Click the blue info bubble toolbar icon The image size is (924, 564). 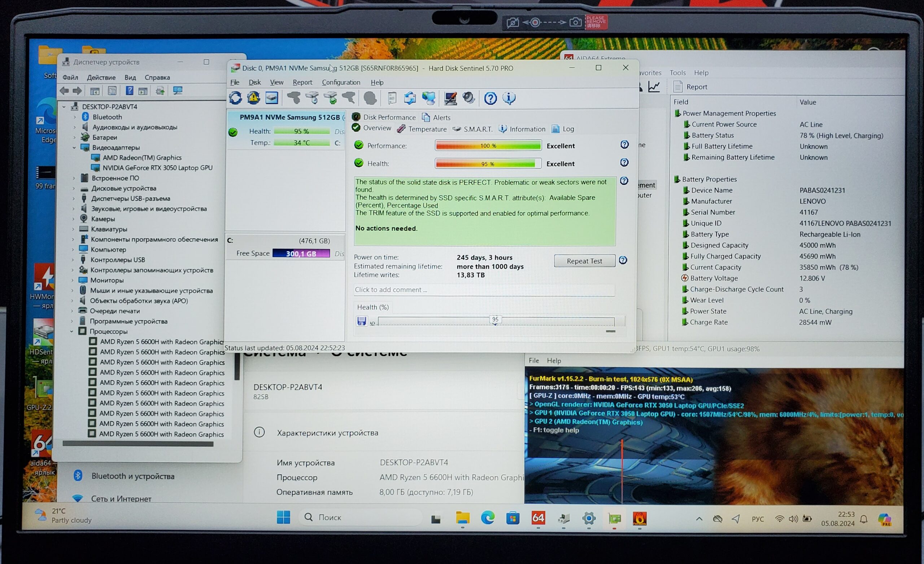click(509, 98)
